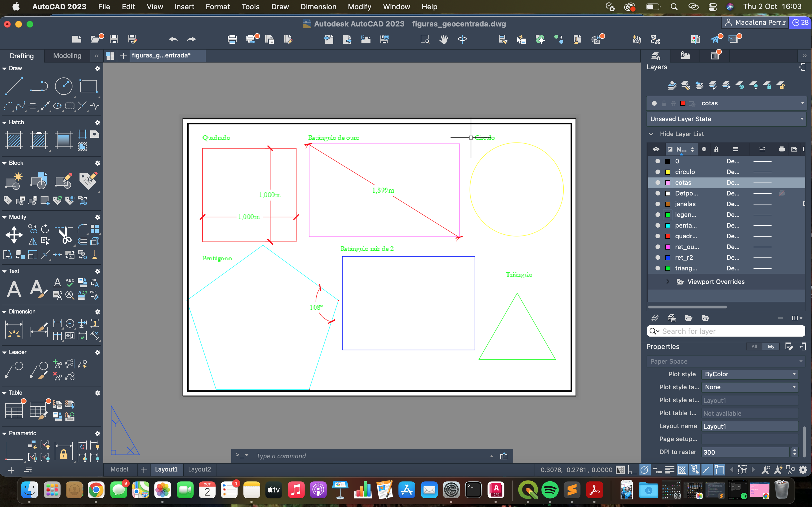Click the Trim scissors tool

pyautogui.click(x=65, y=235)
